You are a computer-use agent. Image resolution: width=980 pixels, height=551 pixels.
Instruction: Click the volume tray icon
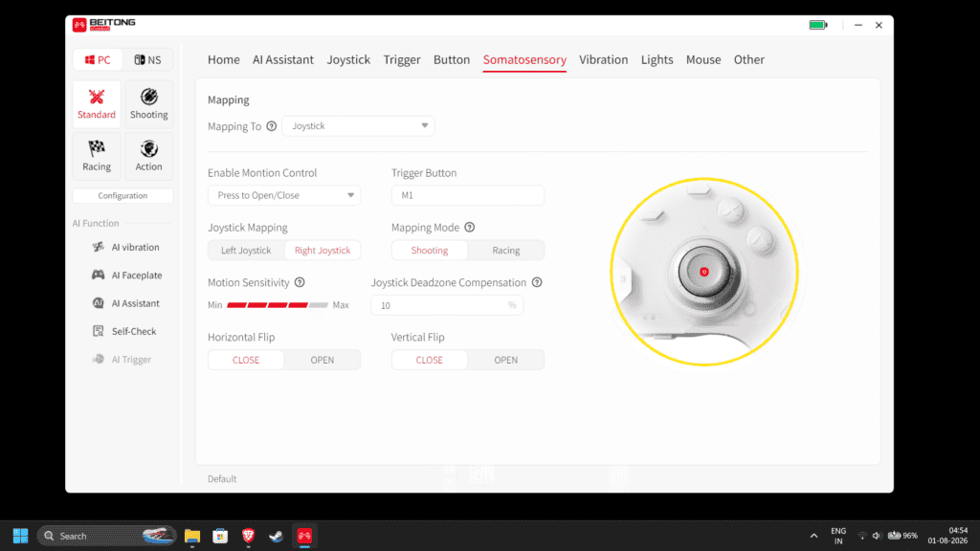[877, 536]
